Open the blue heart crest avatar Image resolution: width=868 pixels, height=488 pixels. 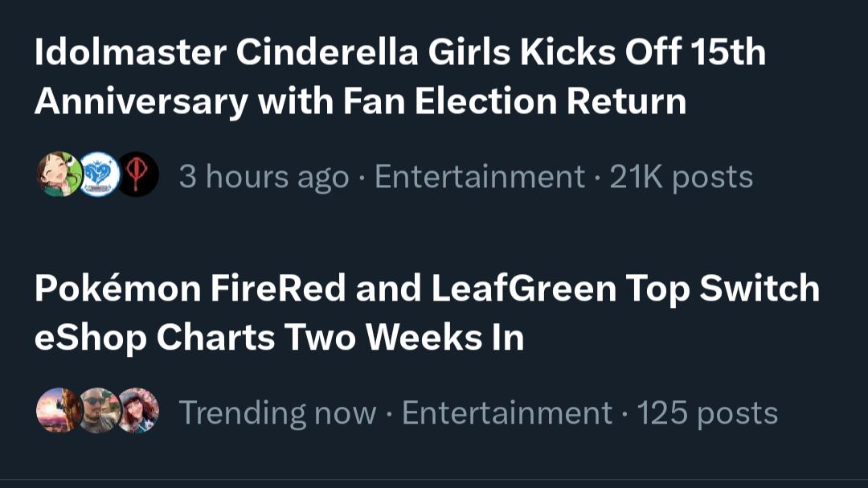pyautogui.click(x=98, y=174)
